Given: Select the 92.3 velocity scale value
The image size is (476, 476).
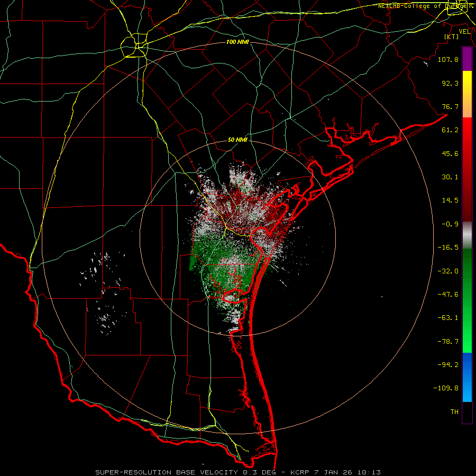Looking at the screenshot, I should 450,83.
